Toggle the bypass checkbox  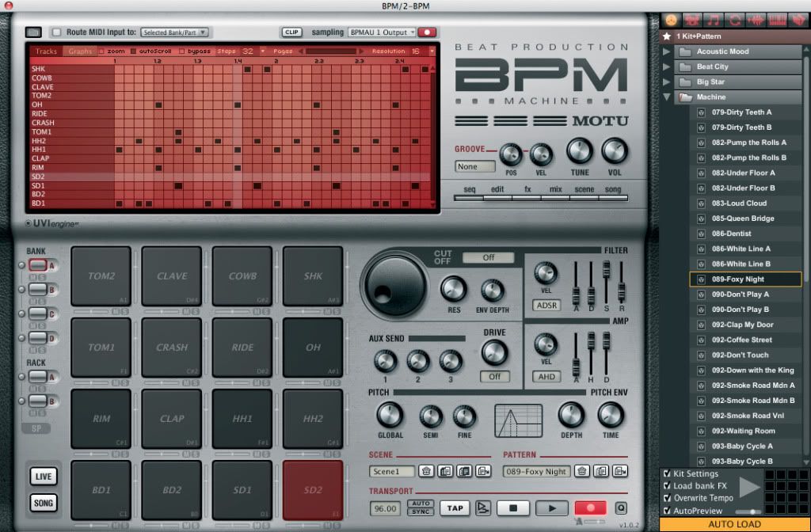(181, 51)
